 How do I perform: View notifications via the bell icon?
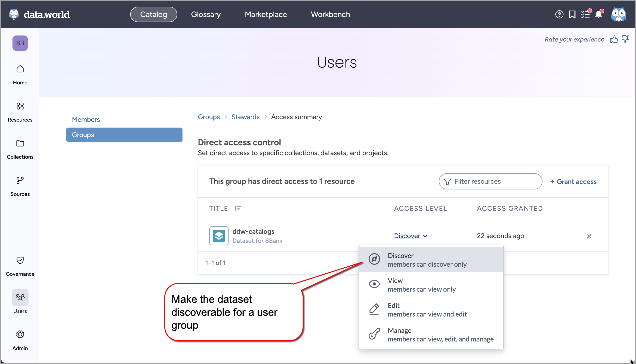pyautogui.click(x=599, y=14)
